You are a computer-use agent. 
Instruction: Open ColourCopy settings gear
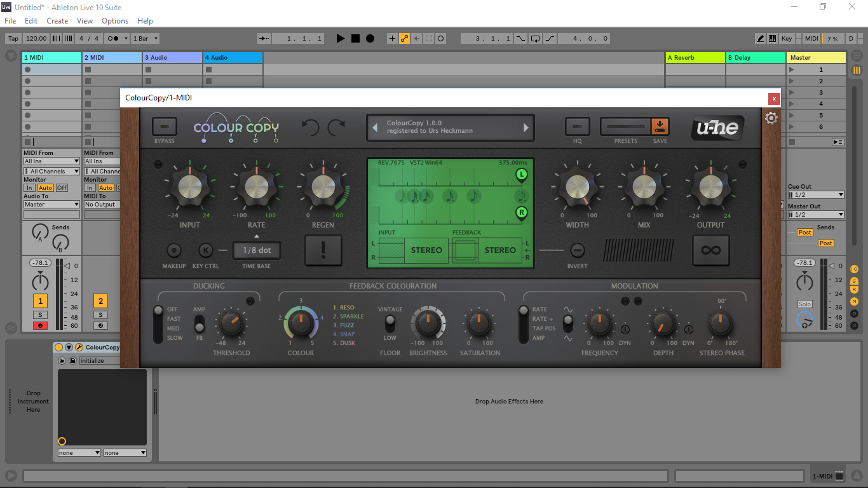point(771,118)
